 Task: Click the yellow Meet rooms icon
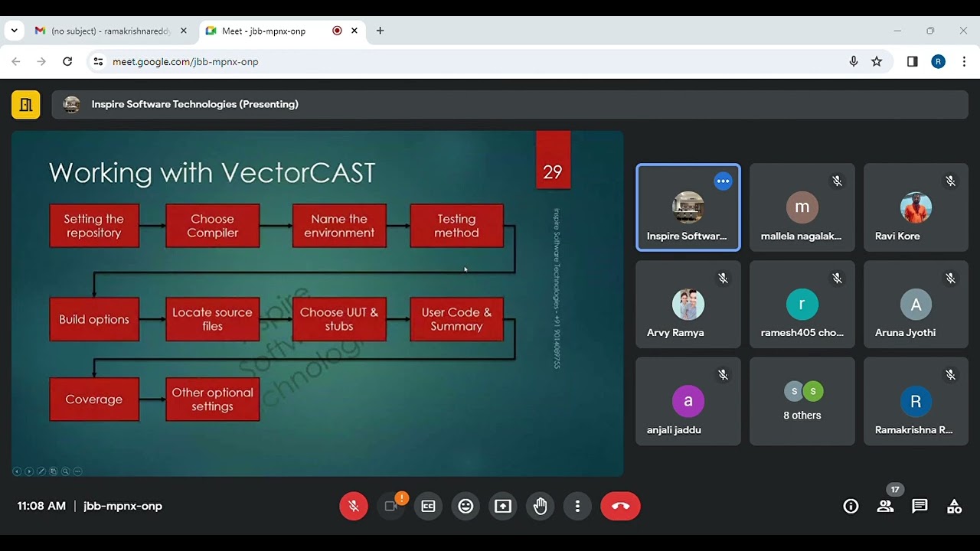(25, 104)
